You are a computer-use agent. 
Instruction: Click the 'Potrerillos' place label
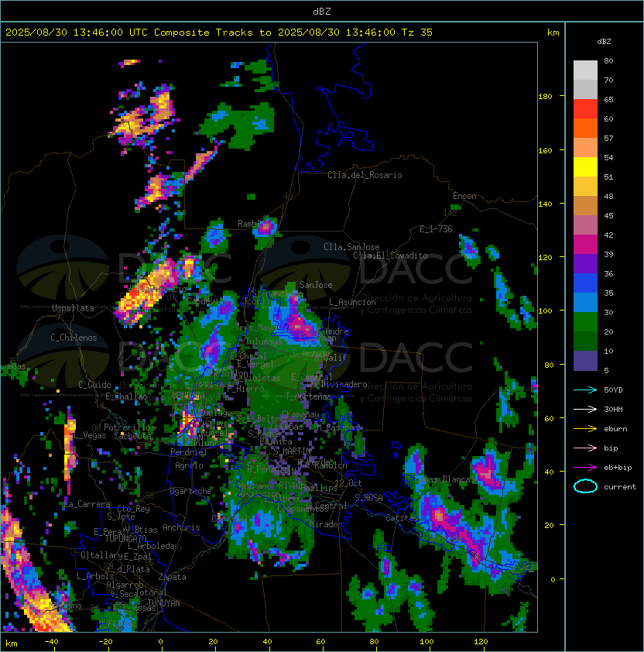129,427
